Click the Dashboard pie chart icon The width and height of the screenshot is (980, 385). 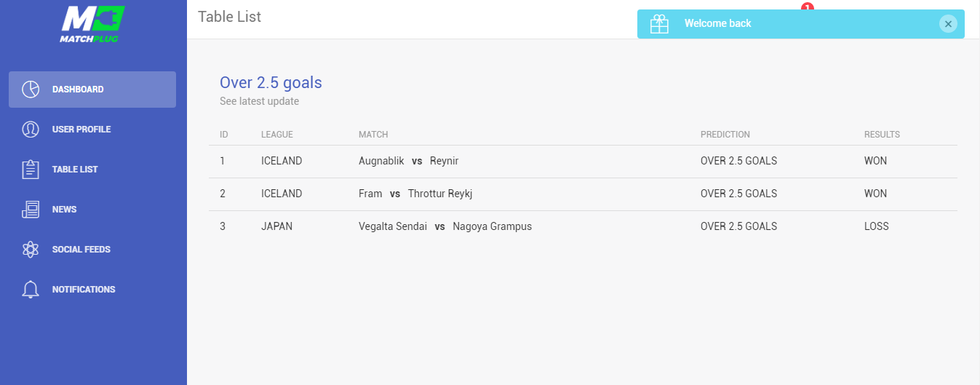click(x=31, y=90)
